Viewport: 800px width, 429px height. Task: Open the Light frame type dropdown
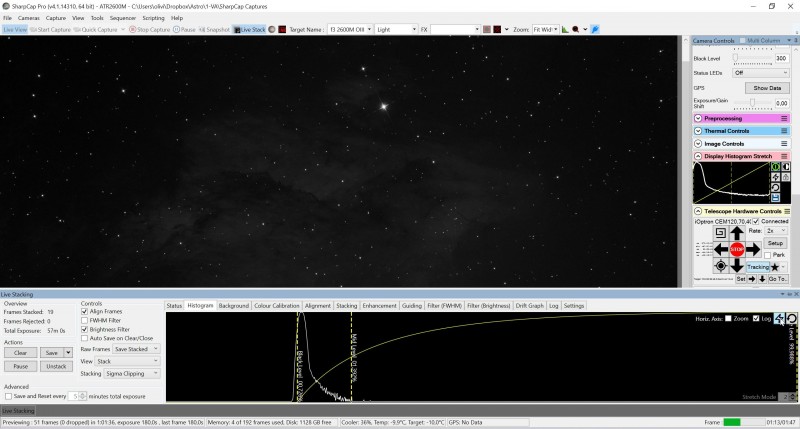pyautogui.click(x=396, y=30)
